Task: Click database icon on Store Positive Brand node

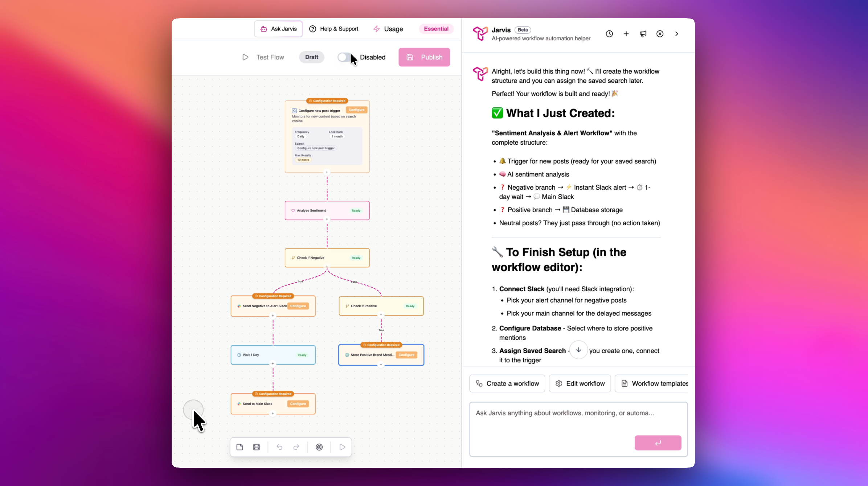Action: 347,355
